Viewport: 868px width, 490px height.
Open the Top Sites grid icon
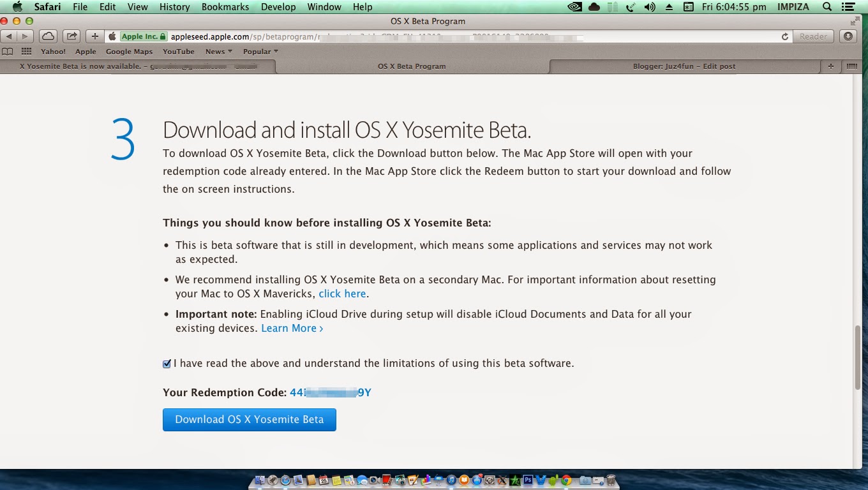[26, 52]
